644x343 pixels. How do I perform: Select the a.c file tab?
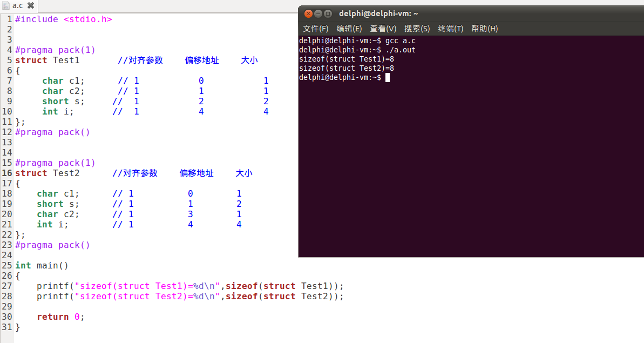point(18,6)
